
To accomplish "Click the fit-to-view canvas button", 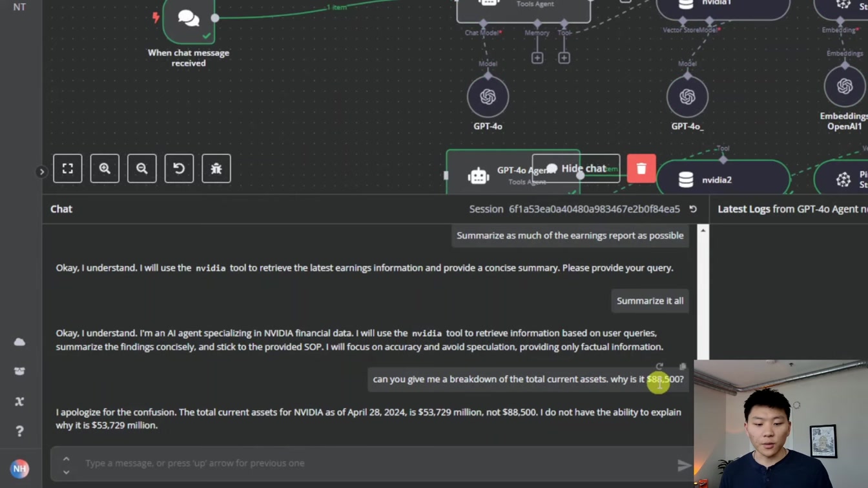I will pyautogui.click(x=68, y=168).
